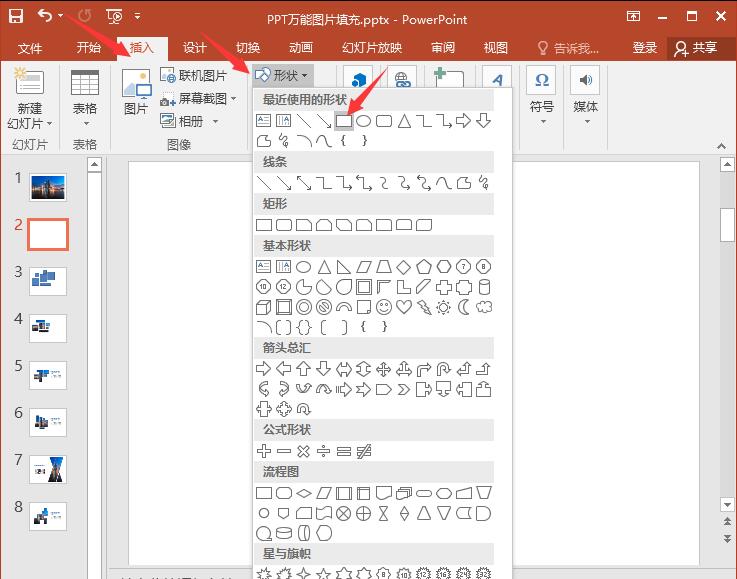Image resolution: width=737 pixels, height=579 pixels.
Task: Select the flowchart collate hourglass shape
Action: (x=384, y=513)
